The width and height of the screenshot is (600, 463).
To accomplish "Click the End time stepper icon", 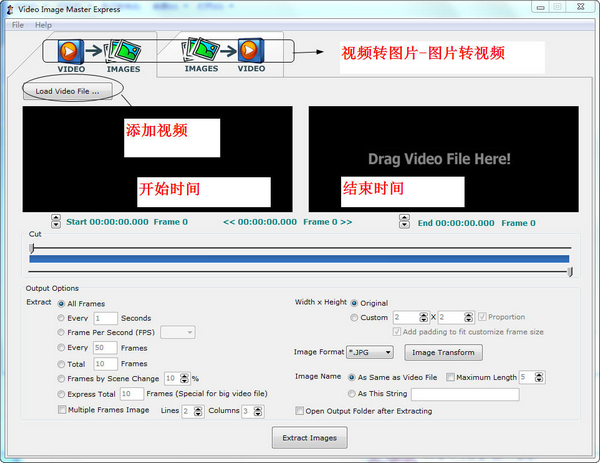I will click(x=410, y=223).
